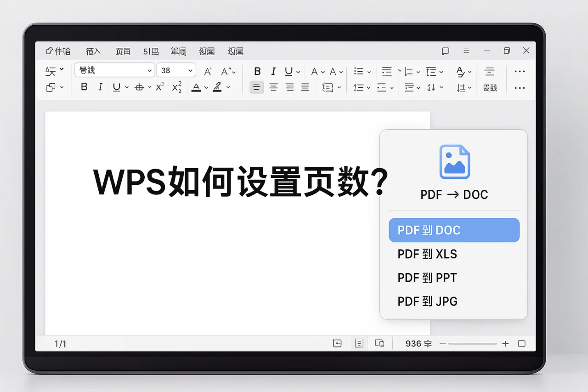Select left text alignment
Image resolution: width=588 pixels, height=392 pixels.
(x=256, y=87)
